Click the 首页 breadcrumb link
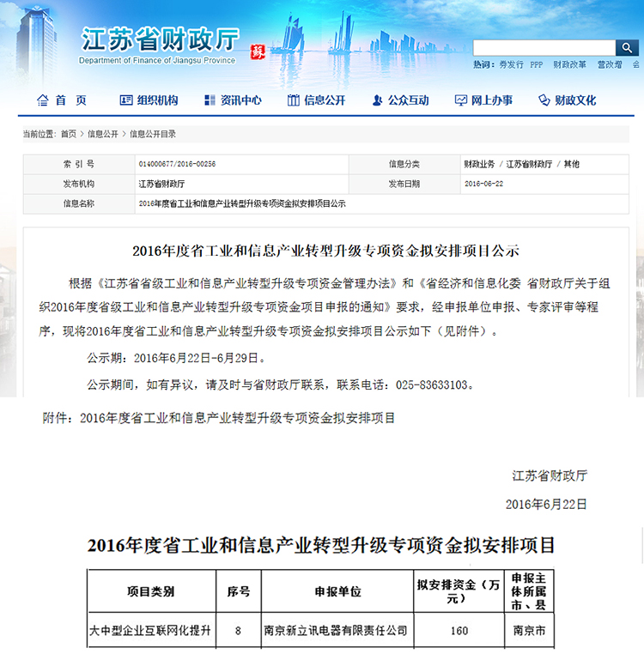 pos(69,134)
